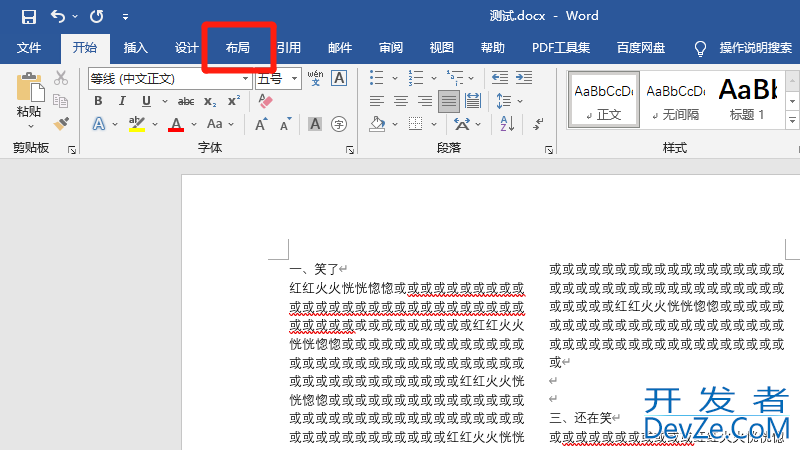Apply bullet list

click(x=377, y=78)
